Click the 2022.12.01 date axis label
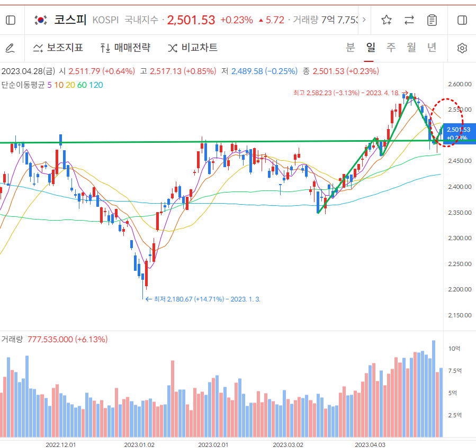The width and height of the screenshot is (476, 448). 61,445
